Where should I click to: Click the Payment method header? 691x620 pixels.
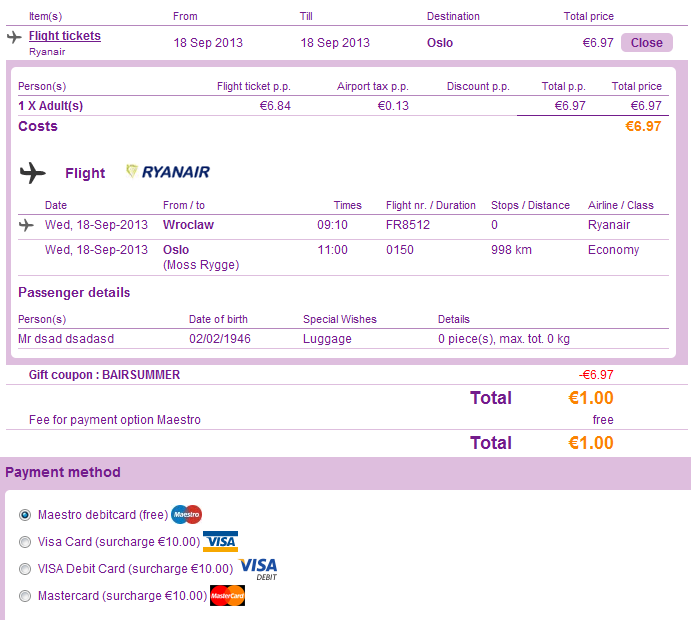(63, 472)
